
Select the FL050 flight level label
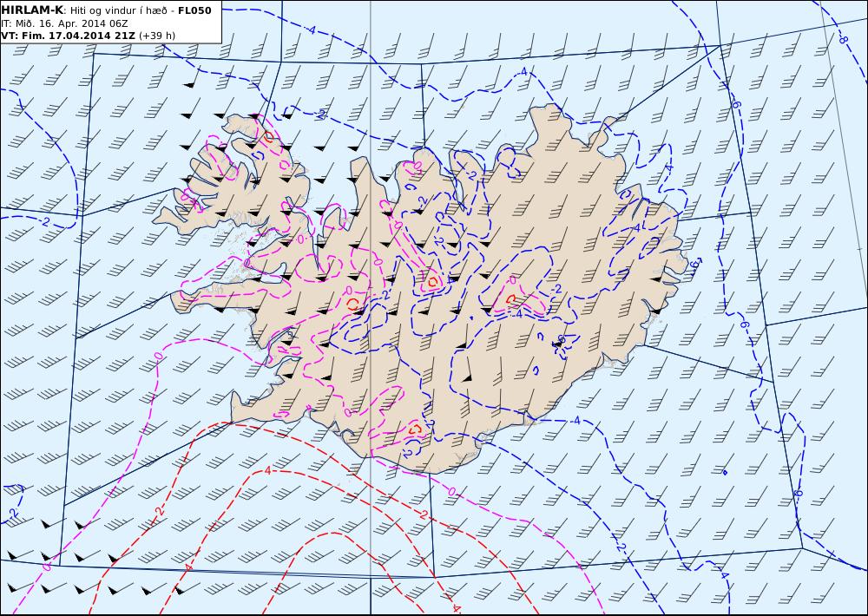(x=194, y=10)
